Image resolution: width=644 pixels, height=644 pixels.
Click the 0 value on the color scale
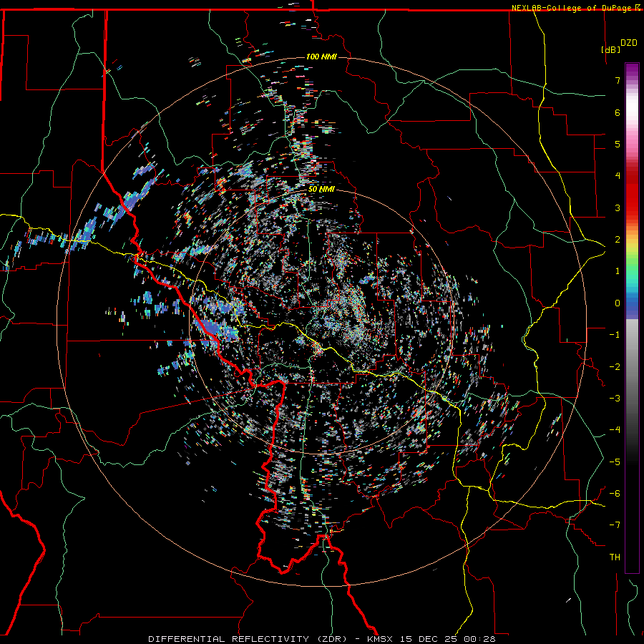point(618,303)
